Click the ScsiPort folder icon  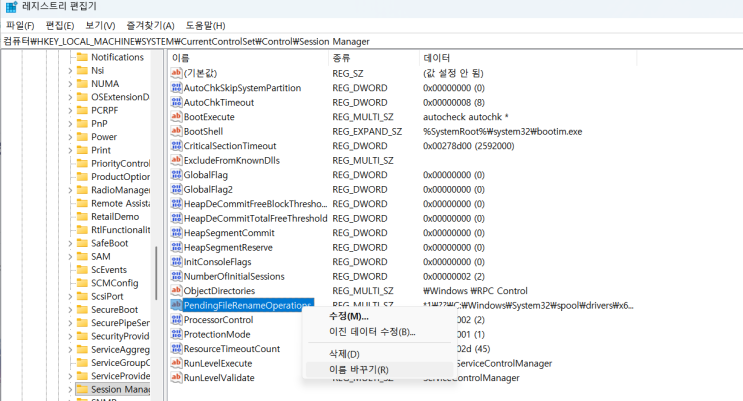pos(82,296)
